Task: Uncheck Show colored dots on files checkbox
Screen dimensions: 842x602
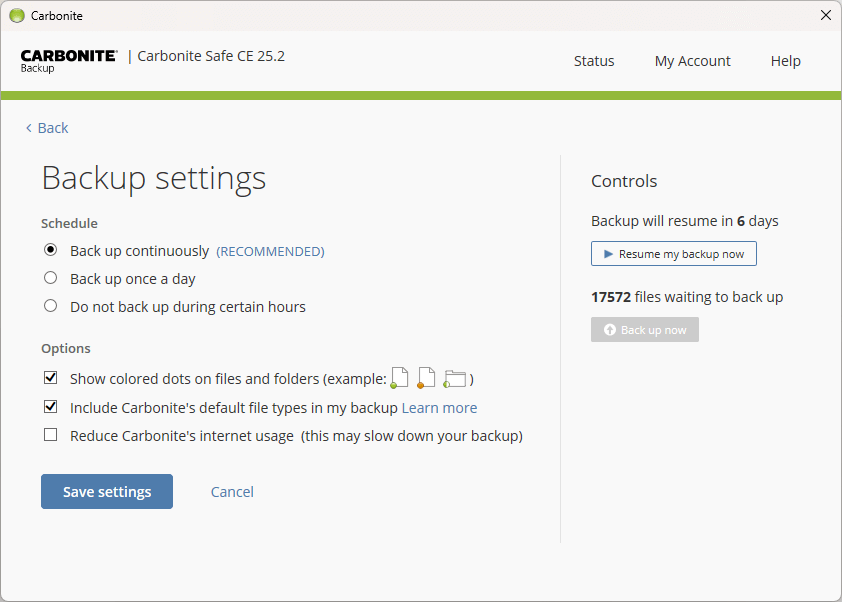Action: [50, 378]
